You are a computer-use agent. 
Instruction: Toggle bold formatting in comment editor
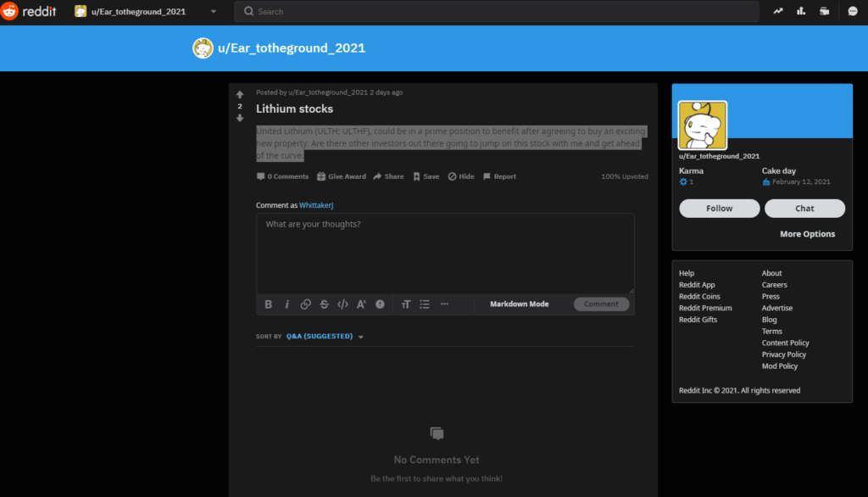269,304
